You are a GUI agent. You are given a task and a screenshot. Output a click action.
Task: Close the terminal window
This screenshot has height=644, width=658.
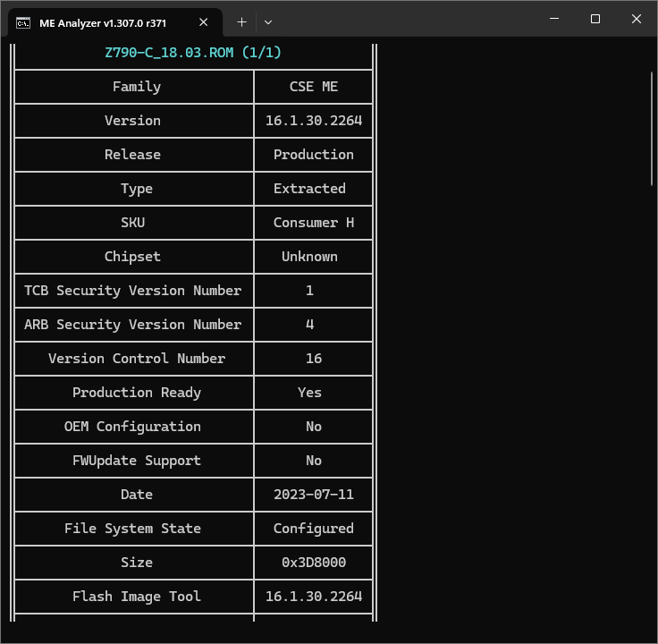pos(637,19)
